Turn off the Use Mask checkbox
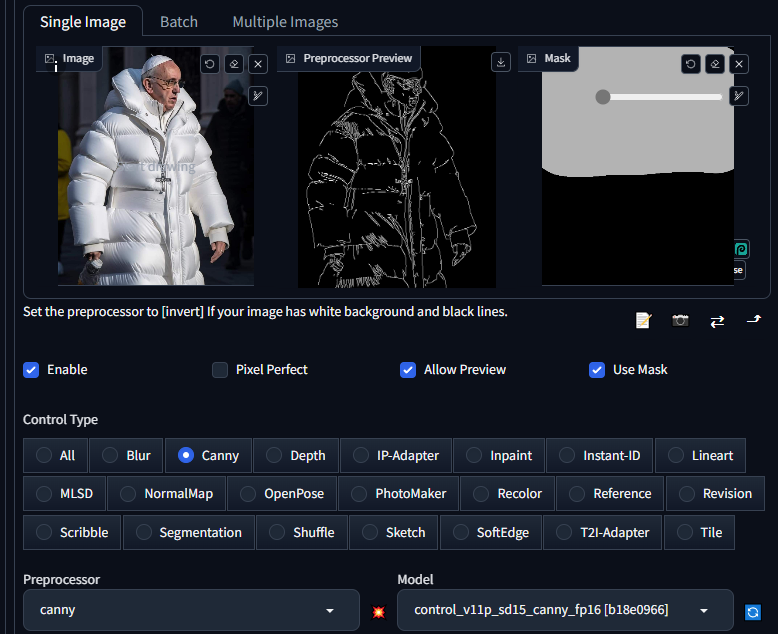 pos(597,370)
